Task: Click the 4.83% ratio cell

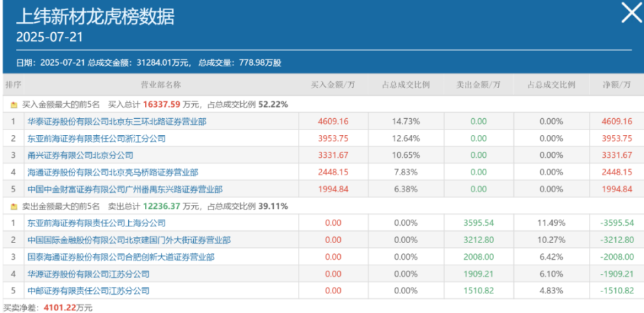Action: point(551,291)
